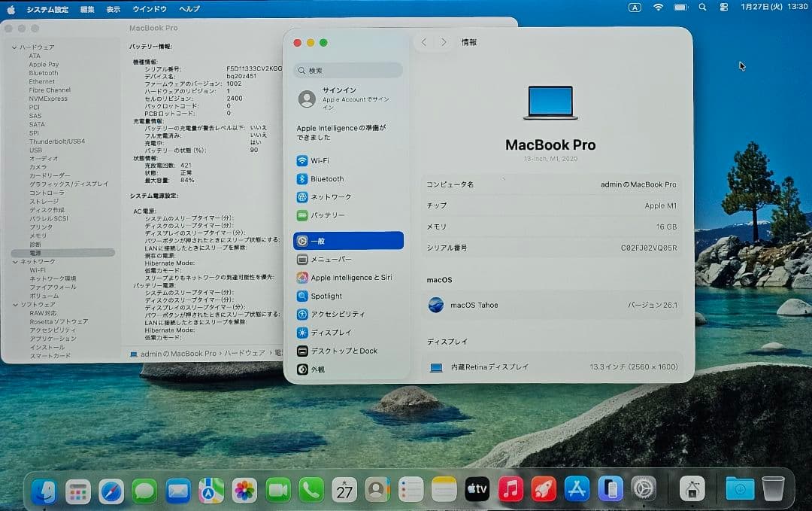Select the バッテリー settings icon
This screenshot has height=511, width=812.
click(x=327, y=216)
